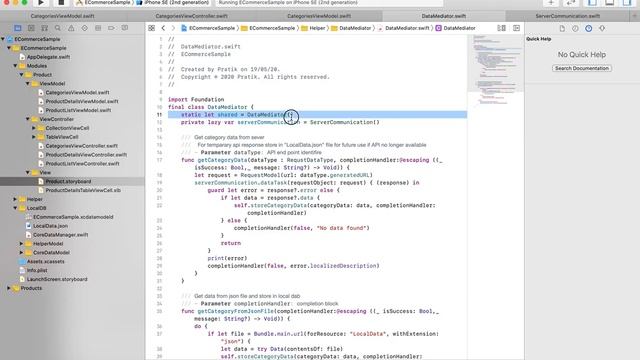
Task: Expand the CollectionViewCell folder
Action: coord(34,128)
